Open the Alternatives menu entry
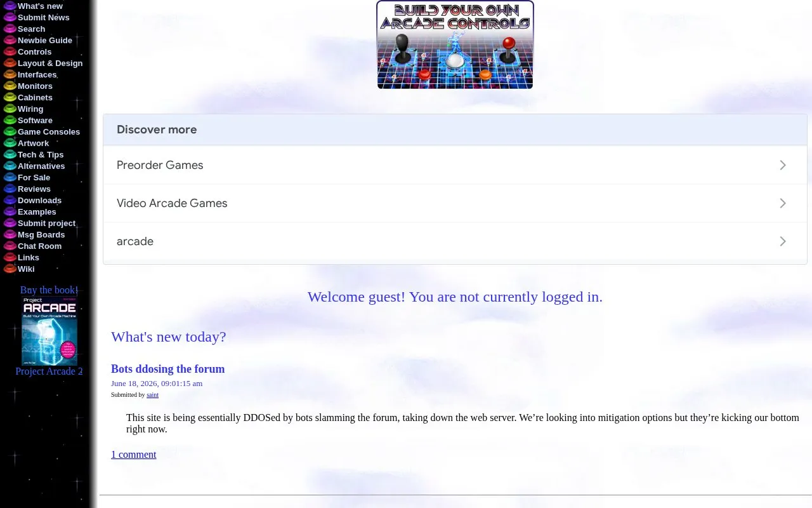Viewport: 812px width, 508px height. (x=41, y=166)
